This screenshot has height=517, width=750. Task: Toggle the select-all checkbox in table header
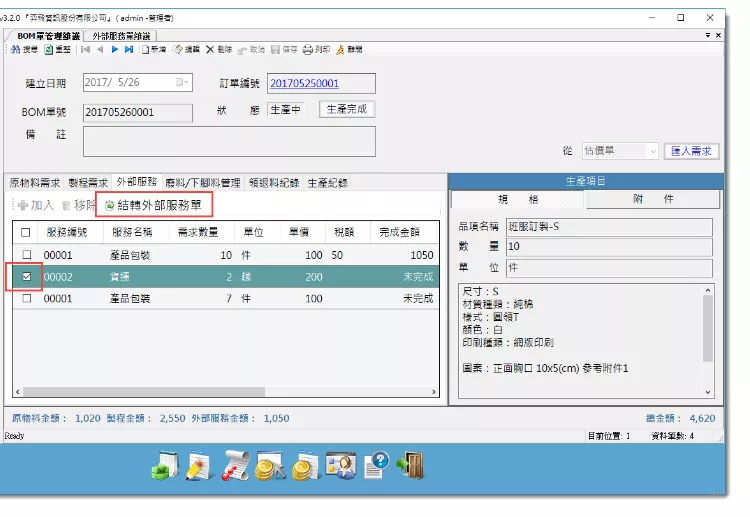pyautogui.click(x=26, y=232)
